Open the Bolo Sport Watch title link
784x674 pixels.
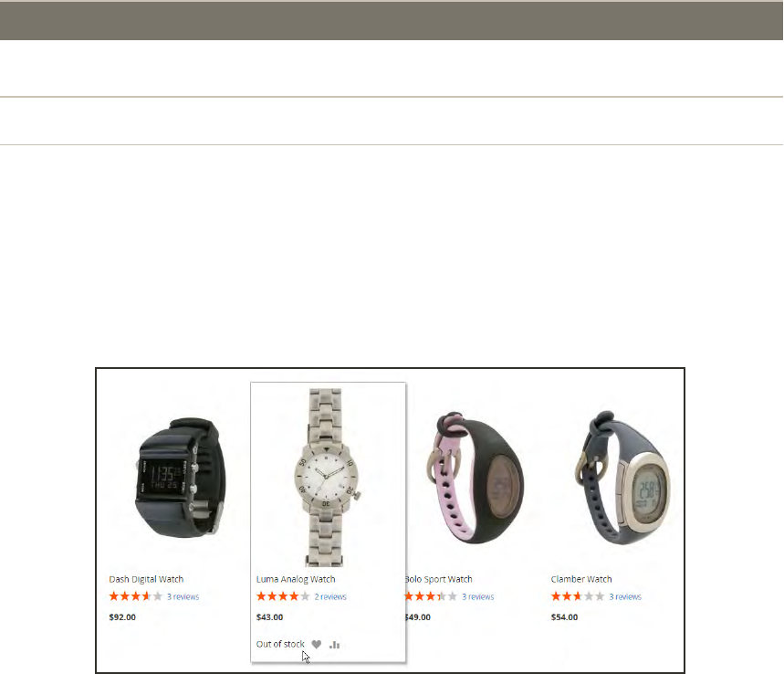[x=438, y=579]
